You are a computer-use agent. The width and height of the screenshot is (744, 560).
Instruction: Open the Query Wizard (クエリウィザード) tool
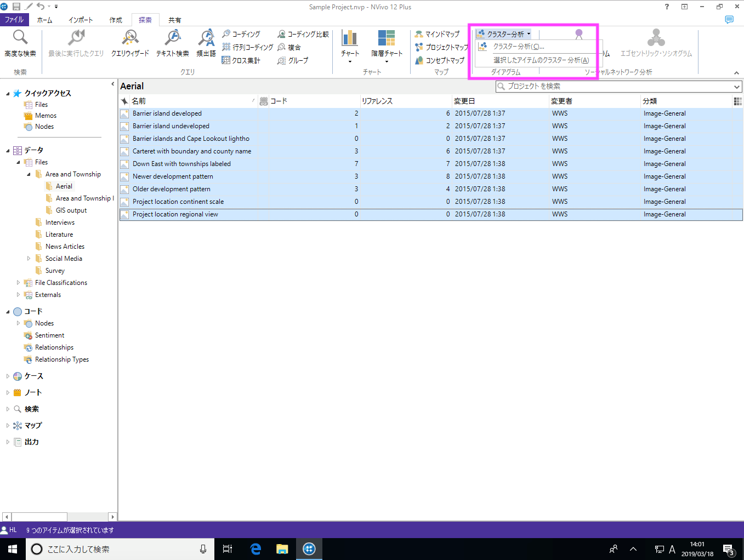click(130, 43)
